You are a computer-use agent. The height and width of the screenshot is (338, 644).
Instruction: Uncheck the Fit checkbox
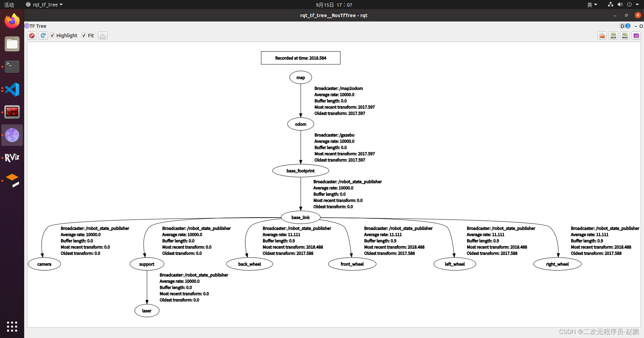click(x=84, y=36)
